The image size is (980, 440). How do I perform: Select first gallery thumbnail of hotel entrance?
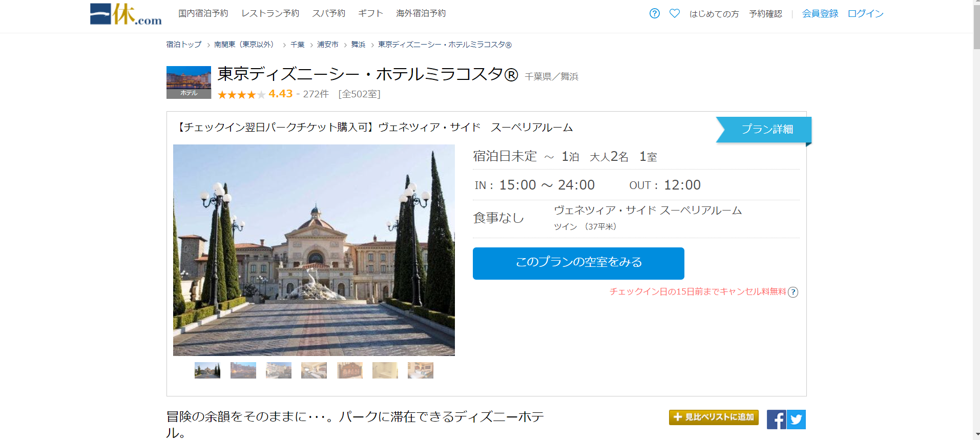point(207,370)
